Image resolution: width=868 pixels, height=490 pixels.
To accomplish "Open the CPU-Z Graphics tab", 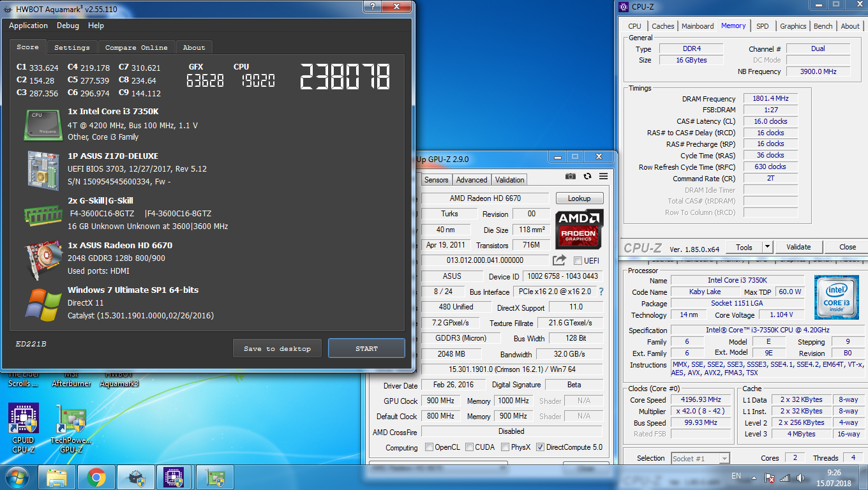I will [x=793, y=26].
